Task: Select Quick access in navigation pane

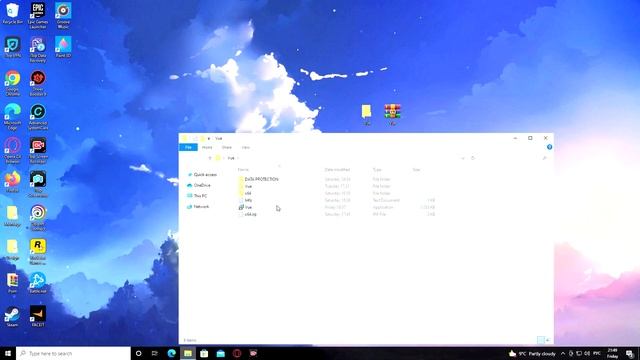Action: pyautogui.click(x=202, y=175)
